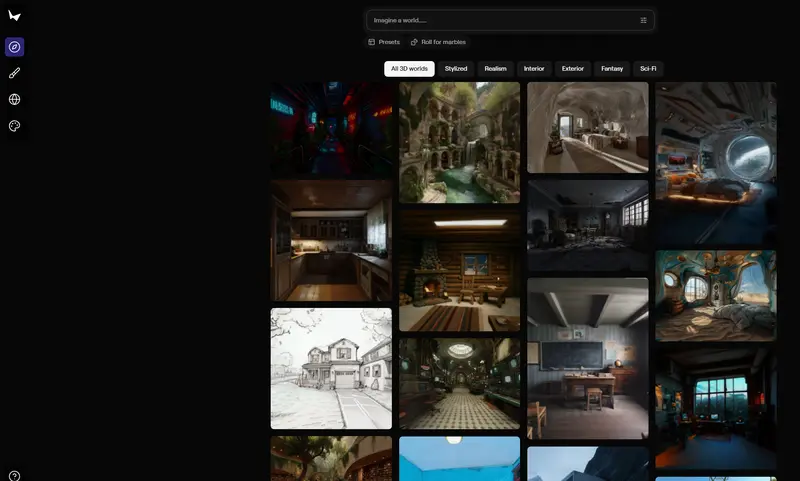This screenshot has width=800, height=481.
Task: Open prompt settings sliders icon
Action: [643, 20]
